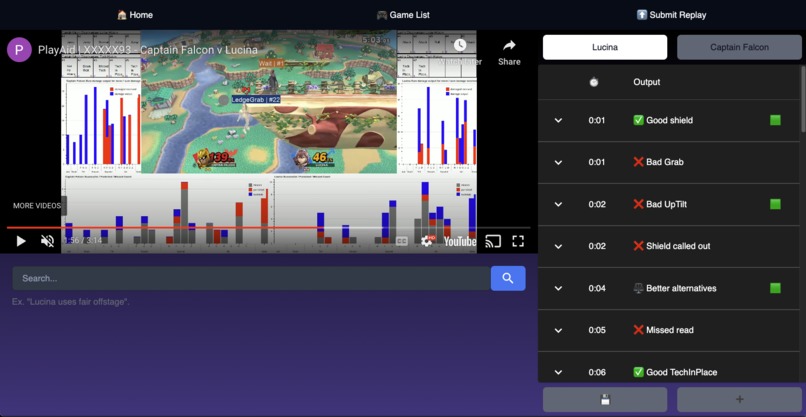Unmute the video audio

pos(47,241)
